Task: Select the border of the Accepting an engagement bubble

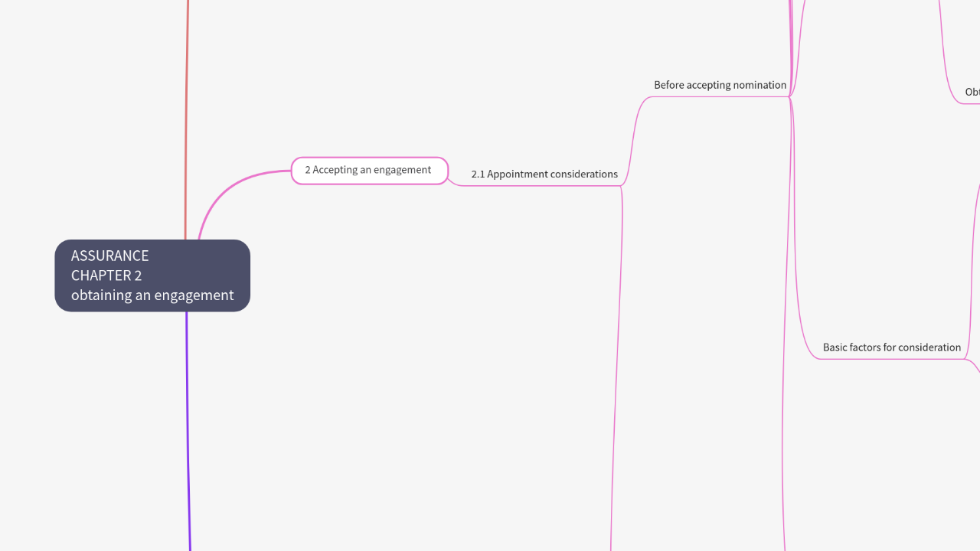Action: [369, 159]
